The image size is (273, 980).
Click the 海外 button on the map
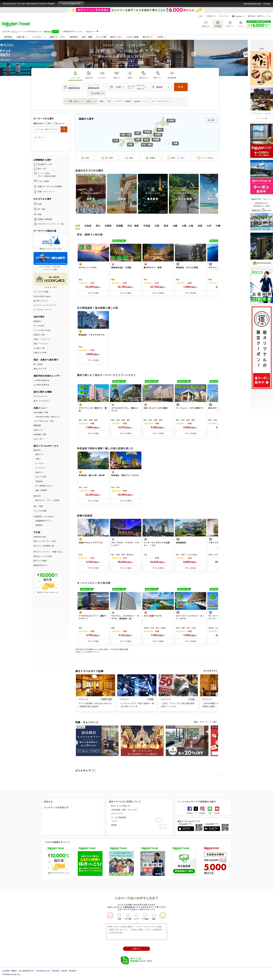[x=211, y=120]
